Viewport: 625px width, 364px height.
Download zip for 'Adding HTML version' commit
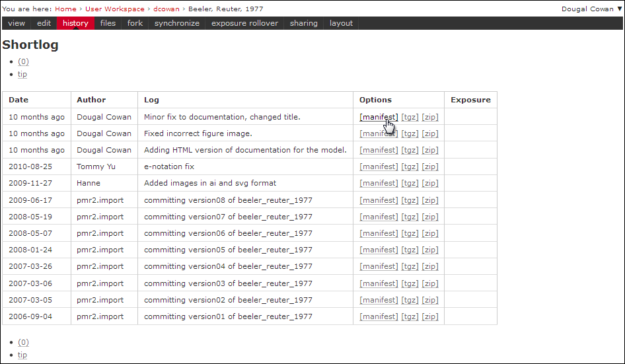coord(430,150)
